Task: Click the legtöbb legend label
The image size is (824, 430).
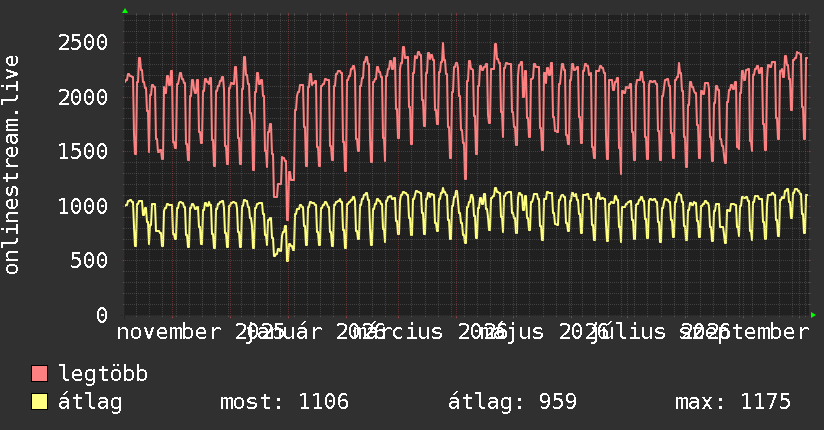Action: [x=103, y=374]
